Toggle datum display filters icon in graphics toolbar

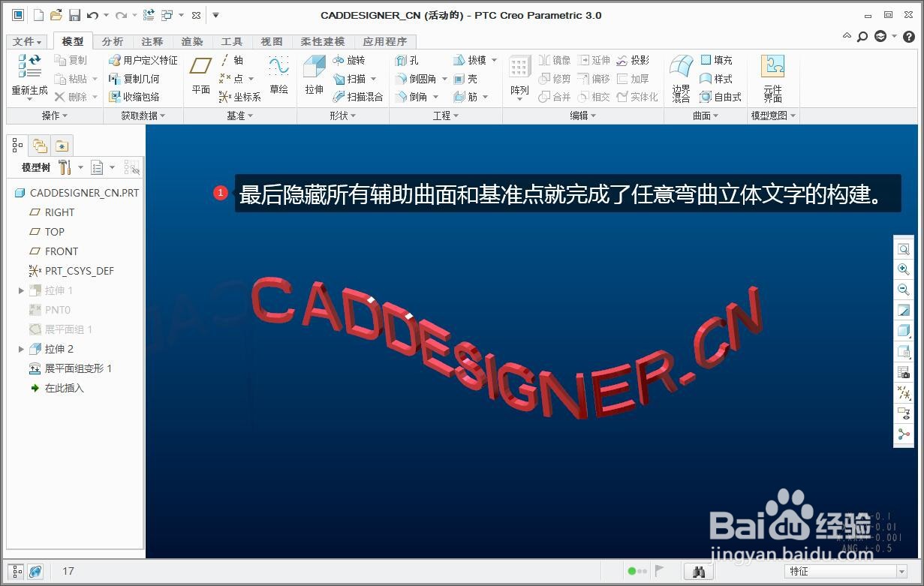tap(904, 392)
